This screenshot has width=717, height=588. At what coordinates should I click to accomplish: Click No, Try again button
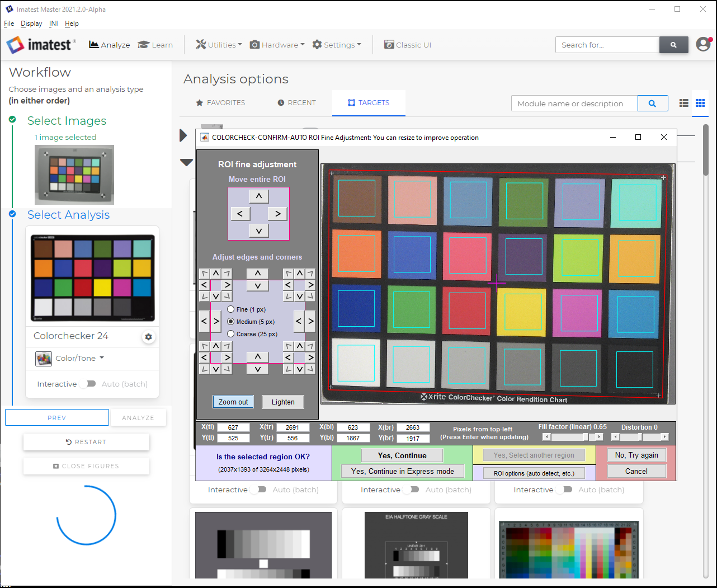(636, 455)
